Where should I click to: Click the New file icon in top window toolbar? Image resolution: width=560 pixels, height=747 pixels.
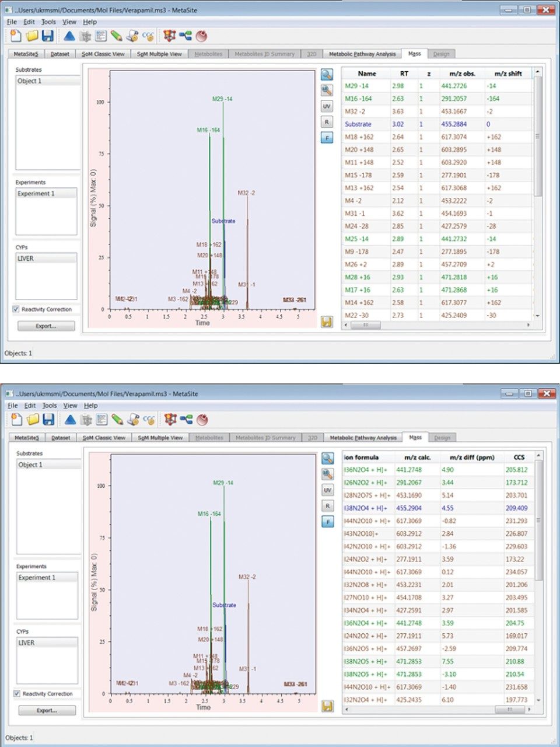(16, 36)
